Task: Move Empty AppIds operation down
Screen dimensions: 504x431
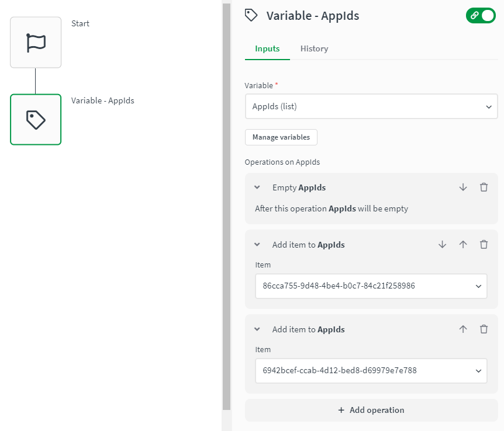Action: [x=463, y=187]
